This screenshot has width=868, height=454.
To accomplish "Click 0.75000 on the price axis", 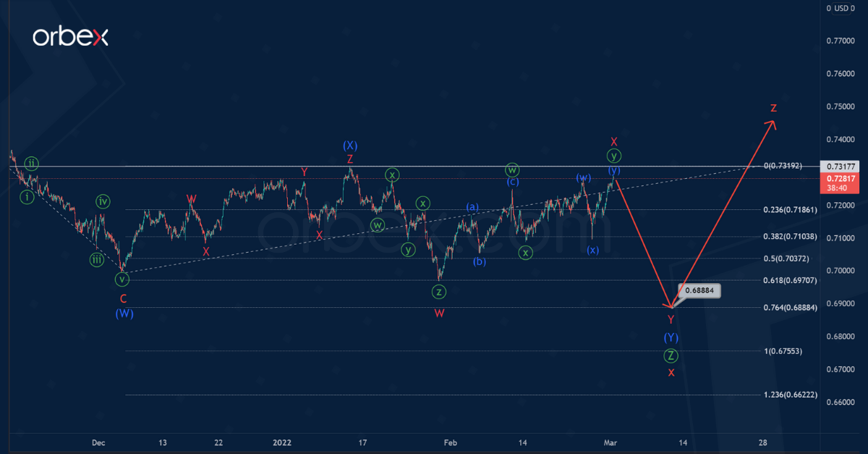I will click(839, 106).
